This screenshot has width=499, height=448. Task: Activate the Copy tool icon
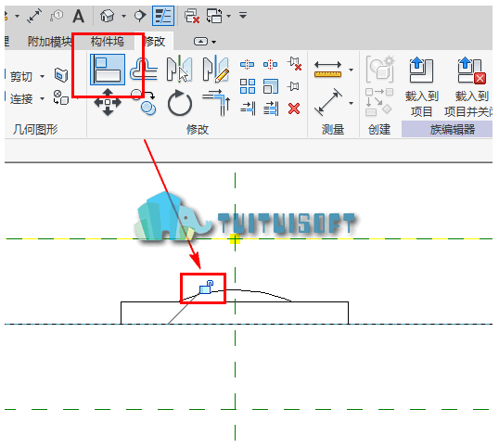tap(144, 102)
